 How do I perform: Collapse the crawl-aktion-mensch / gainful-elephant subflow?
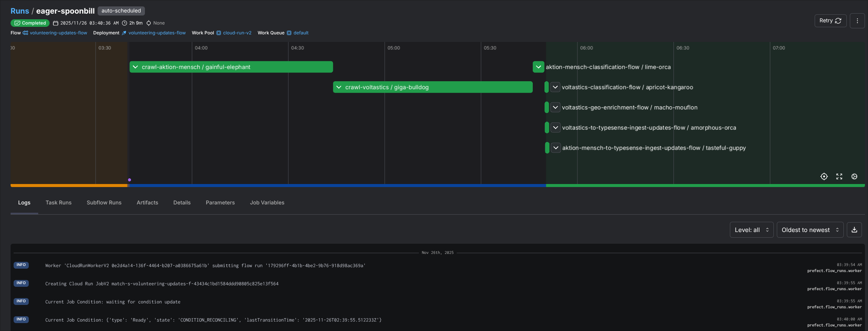pyautogui.click(x=135, y=67)
